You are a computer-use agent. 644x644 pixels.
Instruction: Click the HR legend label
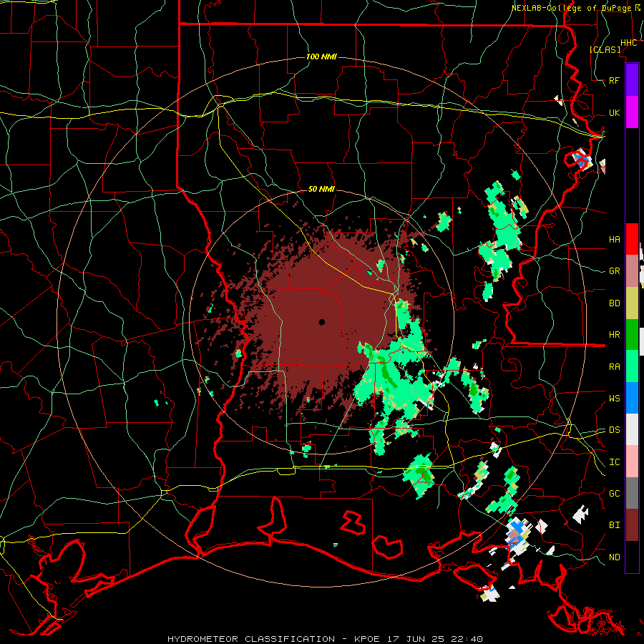614,335
